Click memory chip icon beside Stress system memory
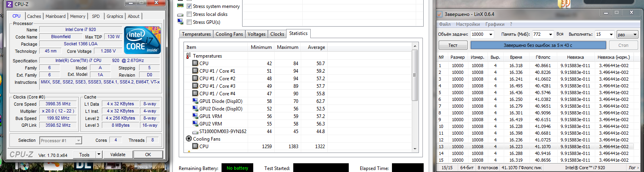 [x=181, y=6]
